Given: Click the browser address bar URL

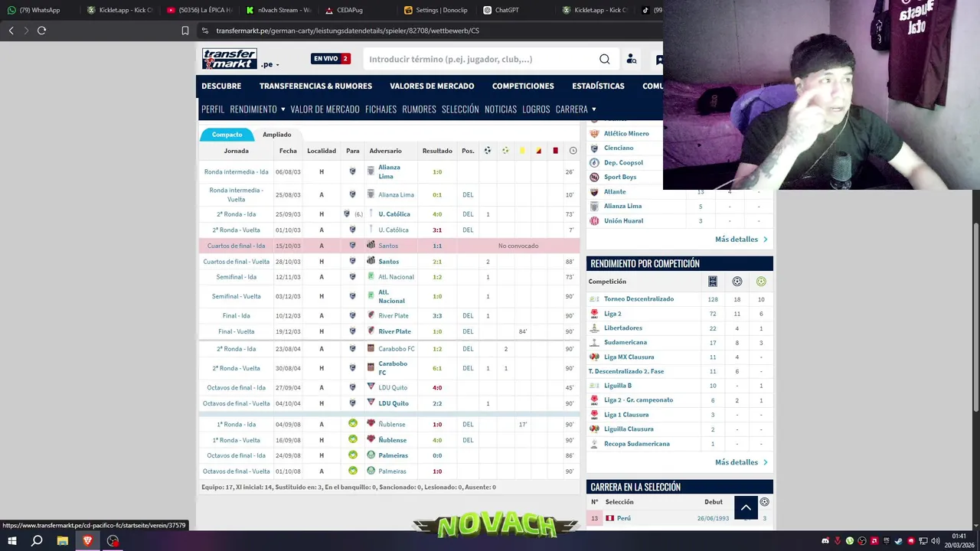Looking at the screenshot, I should [x=348, y=31].
